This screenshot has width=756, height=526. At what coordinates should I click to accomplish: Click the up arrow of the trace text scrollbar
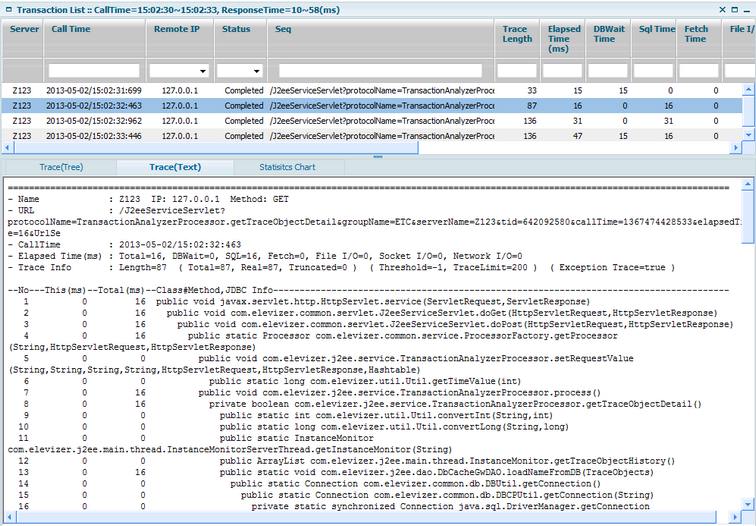747,184
